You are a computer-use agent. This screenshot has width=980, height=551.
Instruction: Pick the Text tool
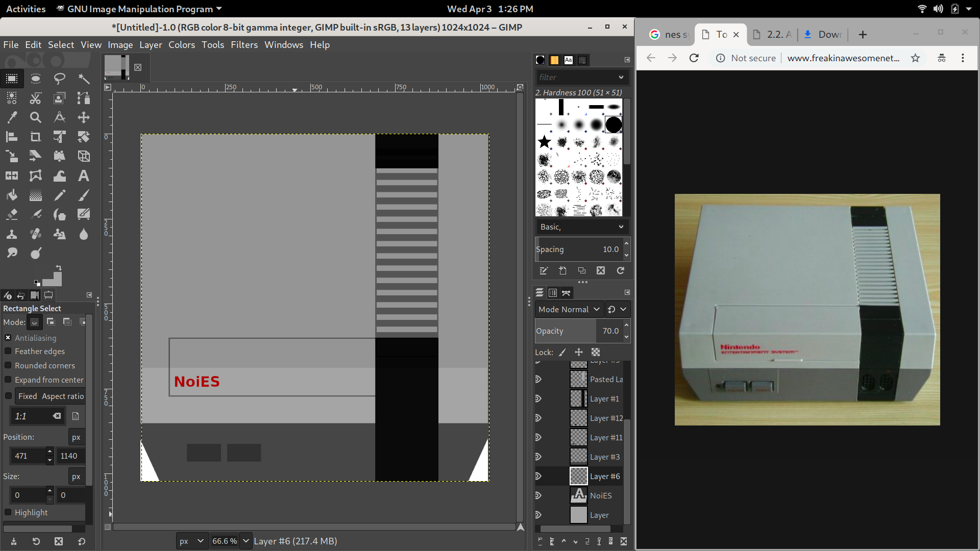(x=84, y=176)
